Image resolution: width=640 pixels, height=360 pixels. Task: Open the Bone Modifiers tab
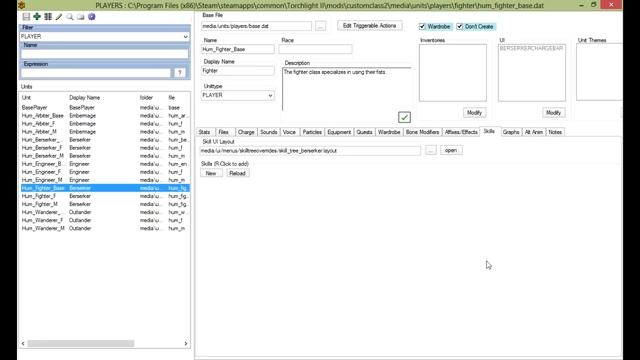click(422, 132)
